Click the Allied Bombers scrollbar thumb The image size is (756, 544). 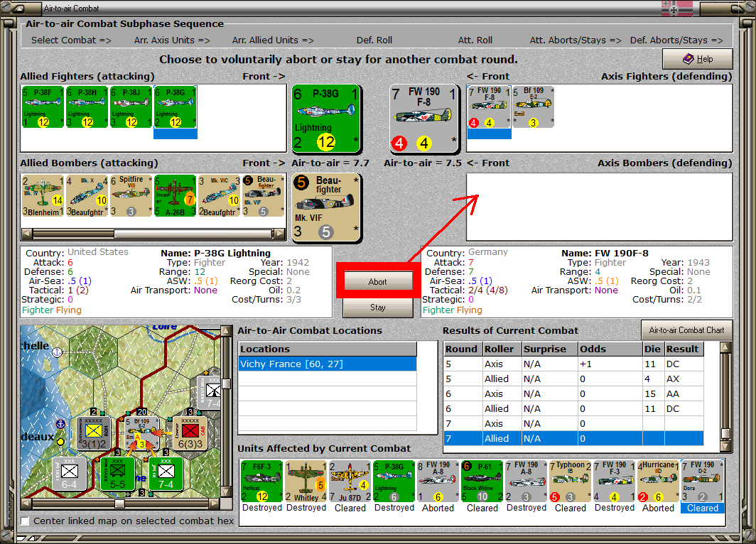(x=193, y=234)
